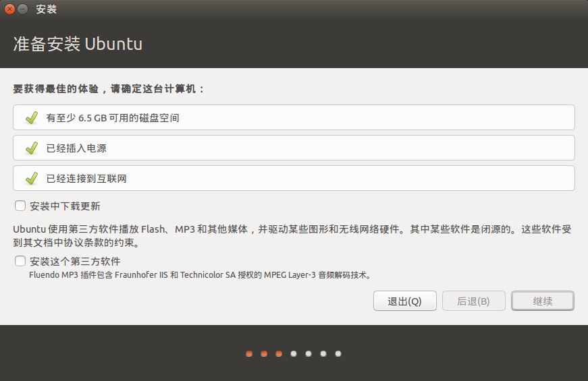Viewport: 588px width, 381px height.
Task: Click the fifth progress dot in the step indicator
Action: 309,353
